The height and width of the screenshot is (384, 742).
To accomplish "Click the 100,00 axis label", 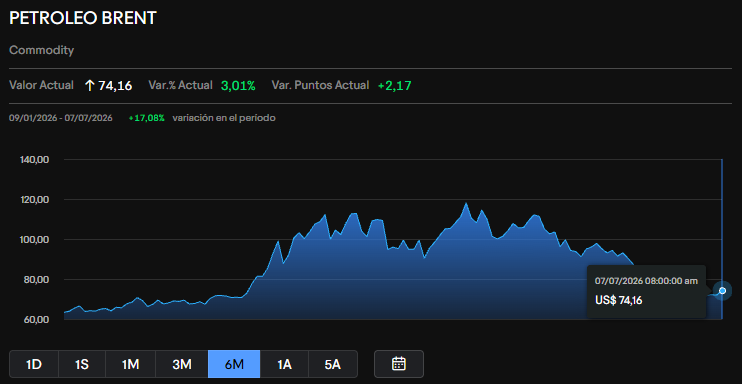I will [x=34, y=240].
